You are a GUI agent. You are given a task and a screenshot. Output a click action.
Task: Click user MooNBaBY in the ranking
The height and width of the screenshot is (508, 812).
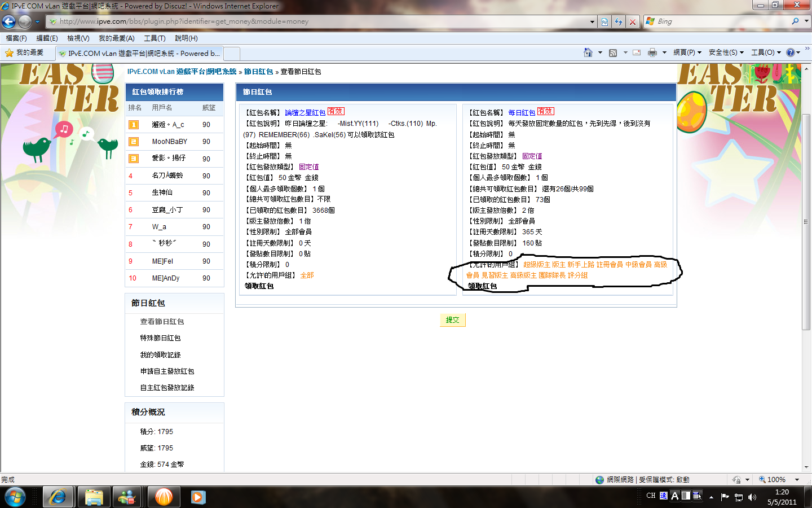[169, 142]
